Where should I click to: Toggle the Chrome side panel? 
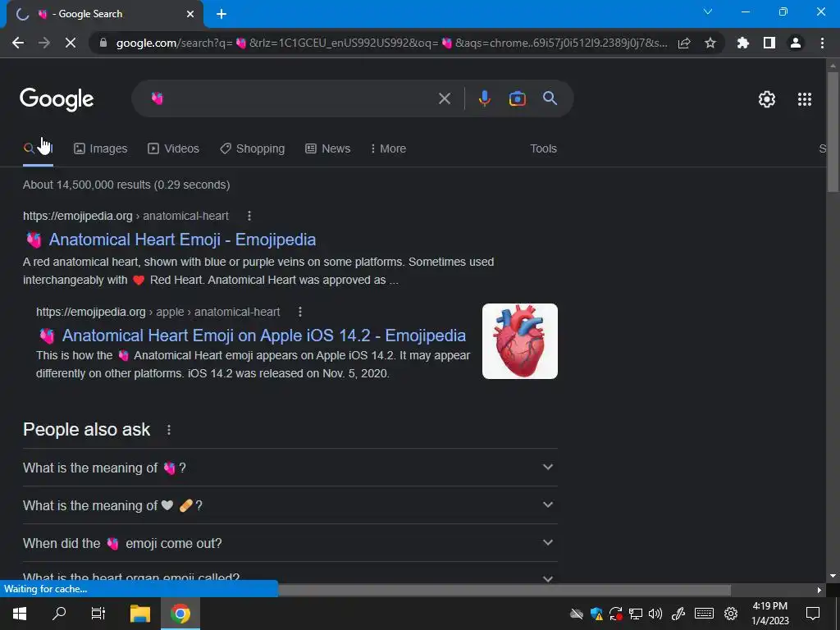[x=769, y=43]
